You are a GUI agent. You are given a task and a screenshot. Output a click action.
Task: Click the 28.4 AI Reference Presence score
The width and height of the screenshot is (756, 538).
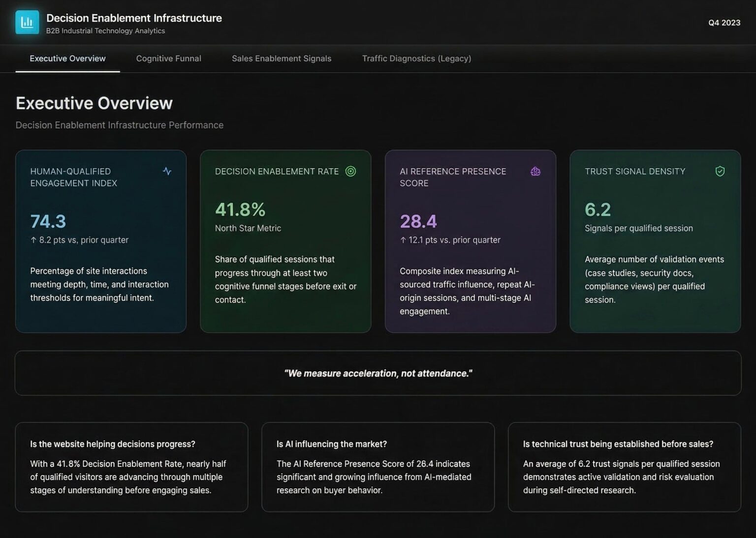coord(418,221)
